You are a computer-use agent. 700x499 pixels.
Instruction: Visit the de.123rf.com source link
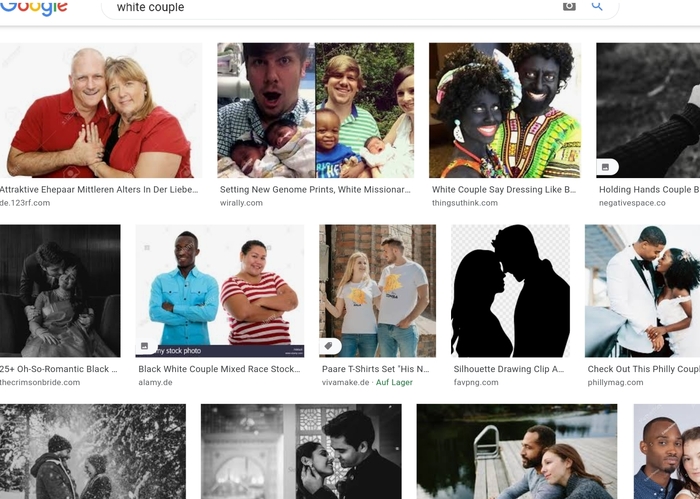(x=25, y=203)
